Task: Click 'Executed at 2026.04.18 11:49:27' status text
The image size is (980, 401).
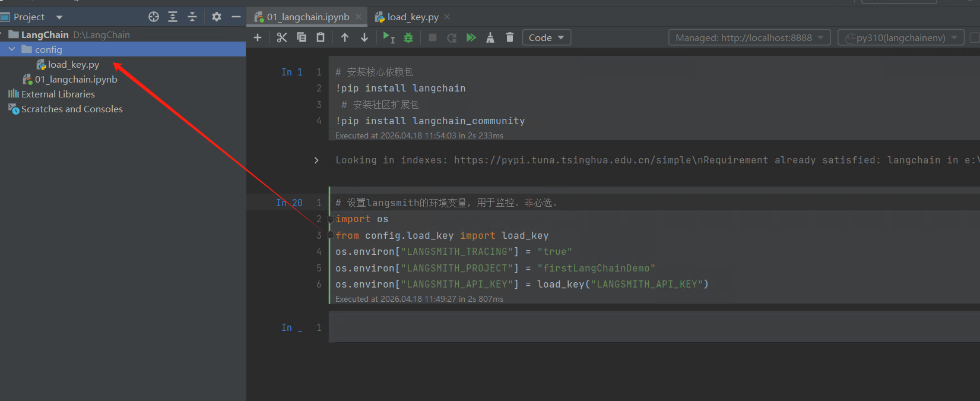Action: coord(419,299)
